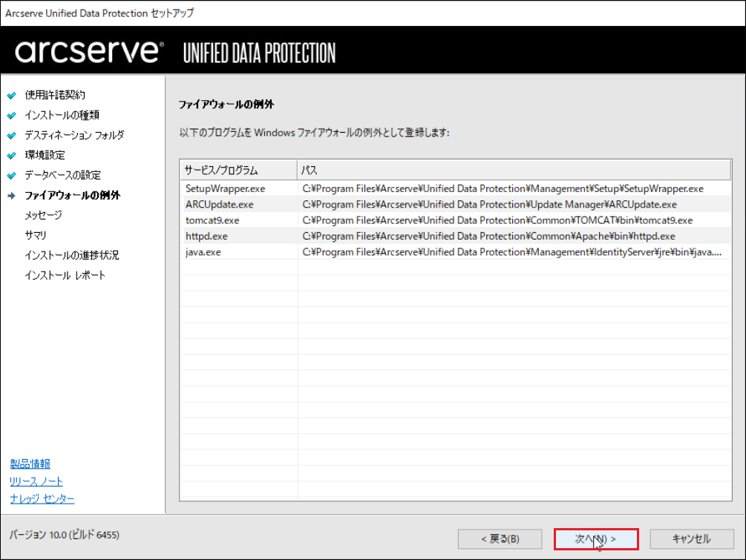Screen dimensions: 746x560
Task: Select the インストール レポート step label
Action: [x=65, y=275]
